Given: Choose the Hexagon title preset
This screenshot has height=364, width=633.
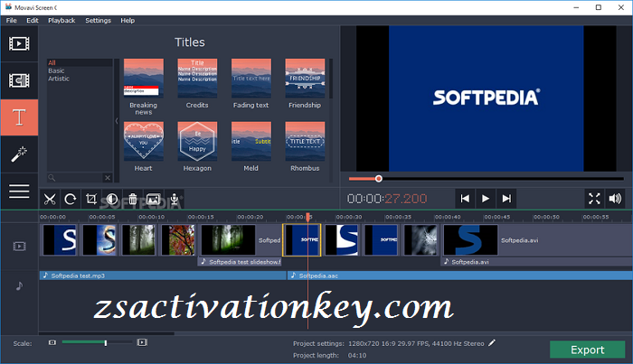Looking at the screenshot, I should point(197,142).
